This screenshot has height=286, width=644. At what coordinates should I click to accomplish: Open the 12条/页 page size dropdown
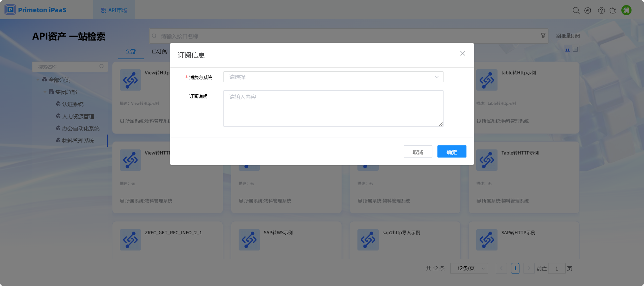coord(469,268)
